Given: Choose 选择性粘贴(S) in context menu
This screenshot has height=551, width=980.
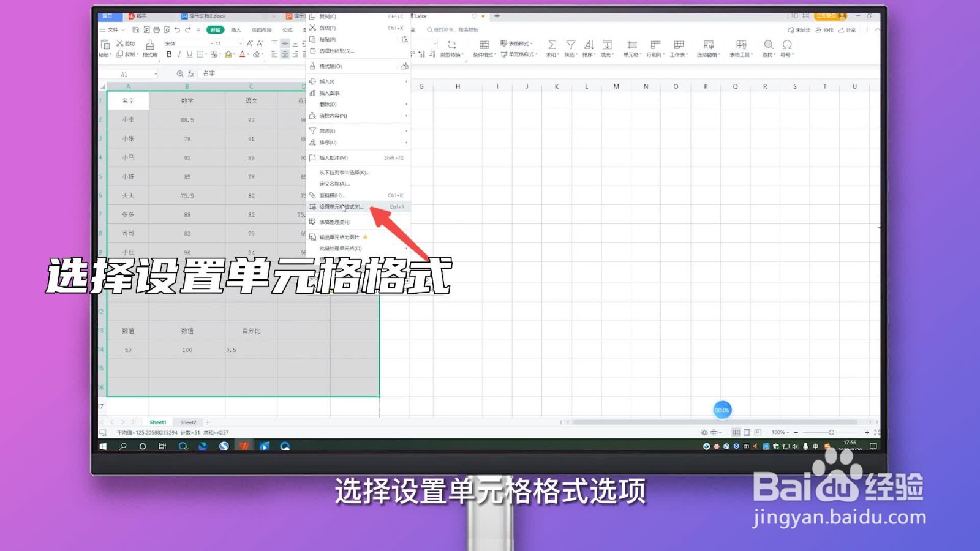Looking at the screenshot, I should [x=358, y=51].
